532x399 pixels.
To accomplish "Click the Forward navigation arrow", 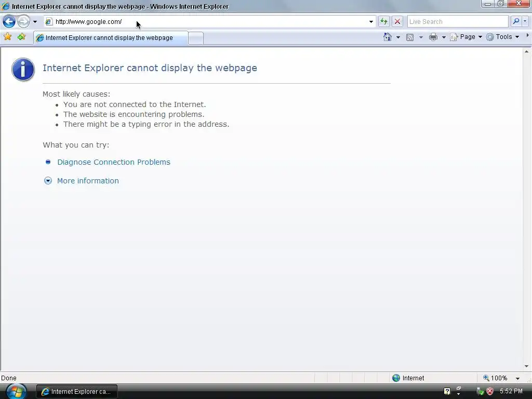I will pos(23,22).
